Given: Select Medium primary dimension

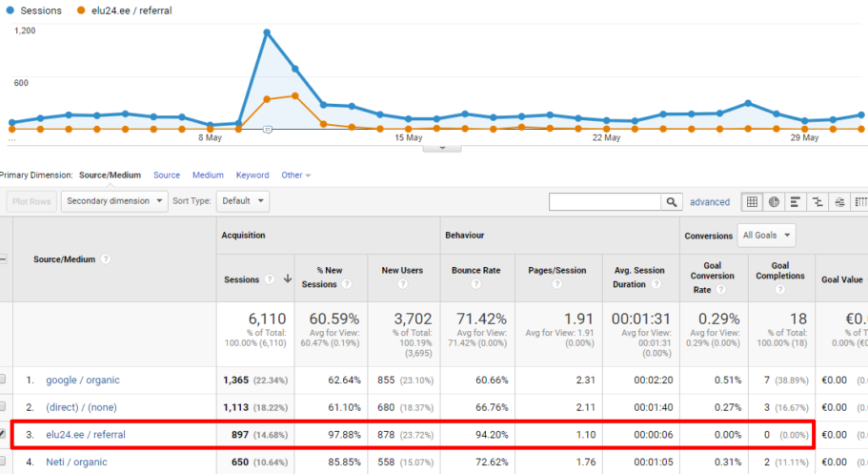Looking at the screenshot, I should pyautogui.click(x=208, y=175).
